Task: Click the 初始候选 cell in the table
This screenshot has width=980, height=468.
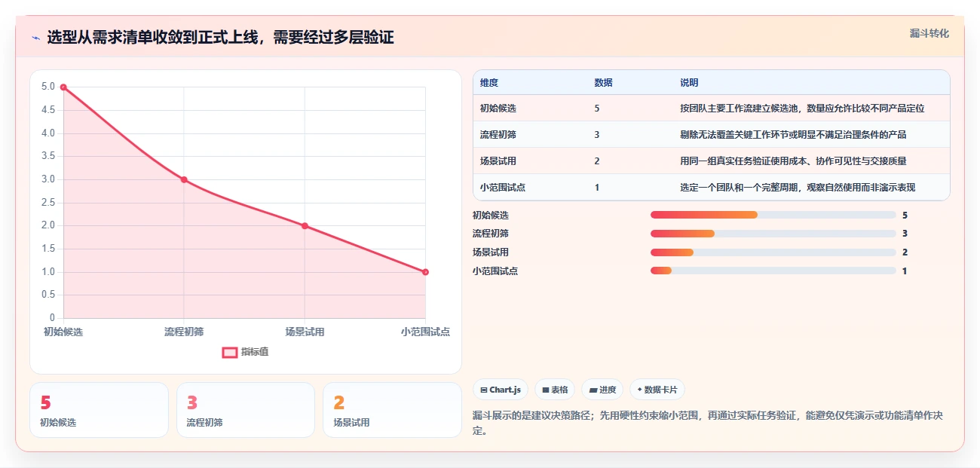Action: coord(498,109)
